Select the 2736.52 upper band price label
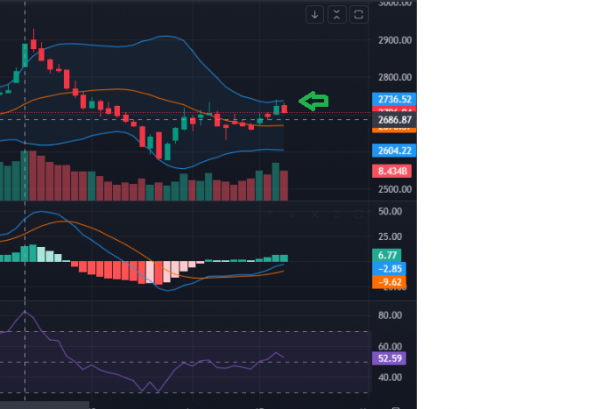Image resolution: width=606 pixels, height=409 pixels. tap(391, 99)
